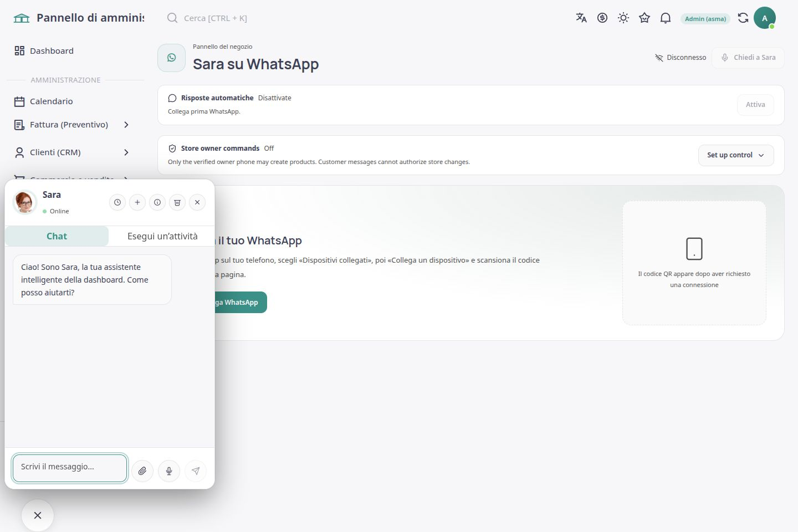Open the user avatar 'A' menu
Screen dimensions: 798x532
point(765,18)
